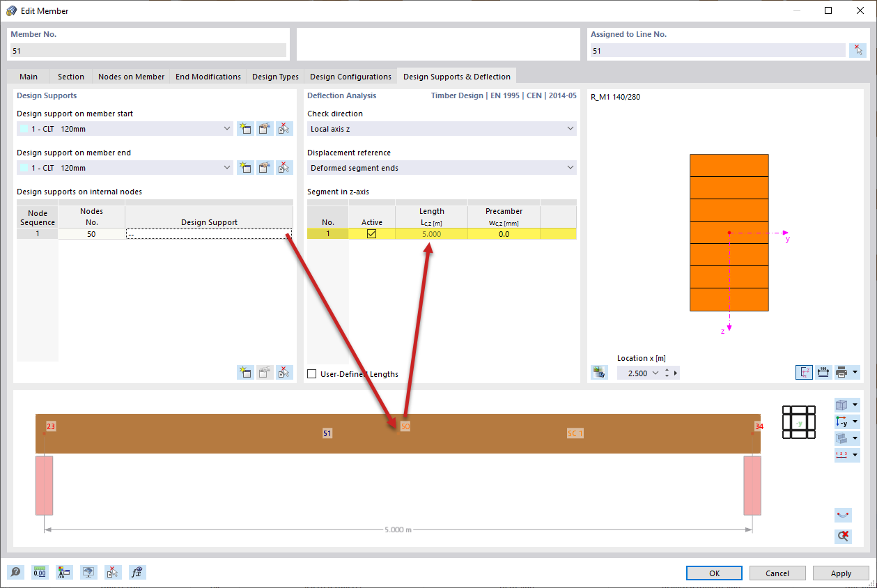Open the section library icon left of Location x
This screenshot has height=588, width=877.
point(599,373)
